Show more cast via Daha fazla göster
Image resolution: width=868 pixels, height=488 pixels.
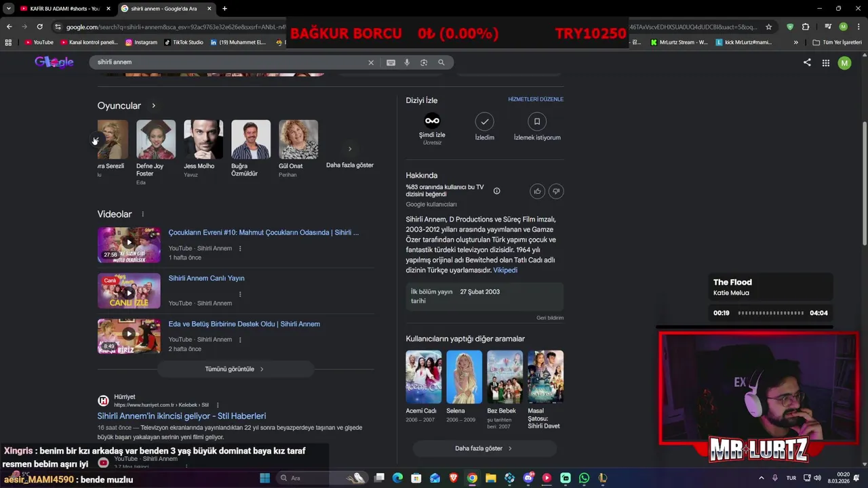point(350,153)
